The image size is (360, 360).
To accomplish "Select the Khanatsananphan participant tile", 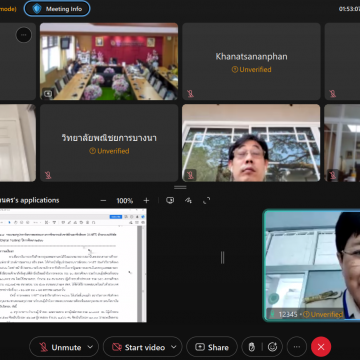I will 251,62.
